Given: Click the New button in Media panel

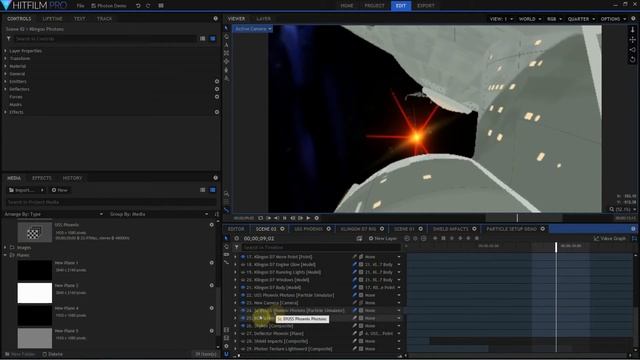Looking at the screenshot, I should point(60,190).
